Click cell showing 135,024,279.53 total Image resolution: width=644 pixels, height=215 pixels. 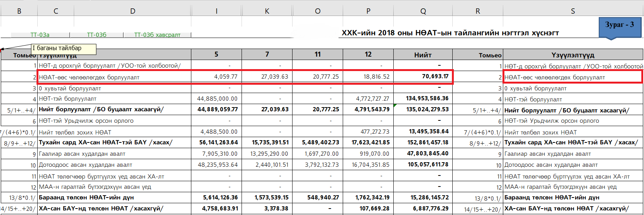pyautogui.click(x=427, y=109)
